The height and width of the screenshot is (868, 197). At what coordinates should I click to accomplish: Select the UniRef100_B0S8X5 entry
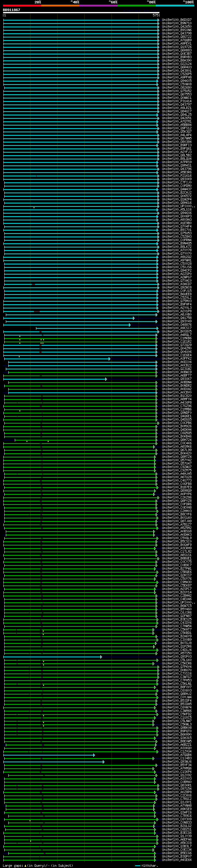pos(176,332)
